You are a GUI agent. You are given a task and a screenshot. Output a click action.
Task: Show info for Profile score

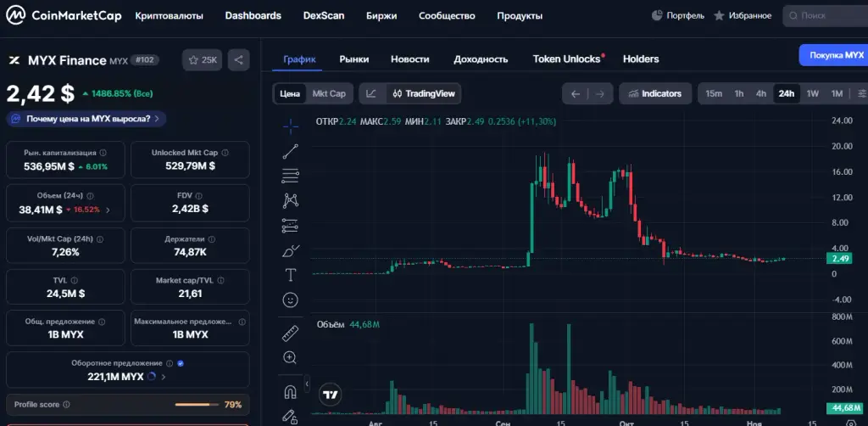tap(66, 405)
